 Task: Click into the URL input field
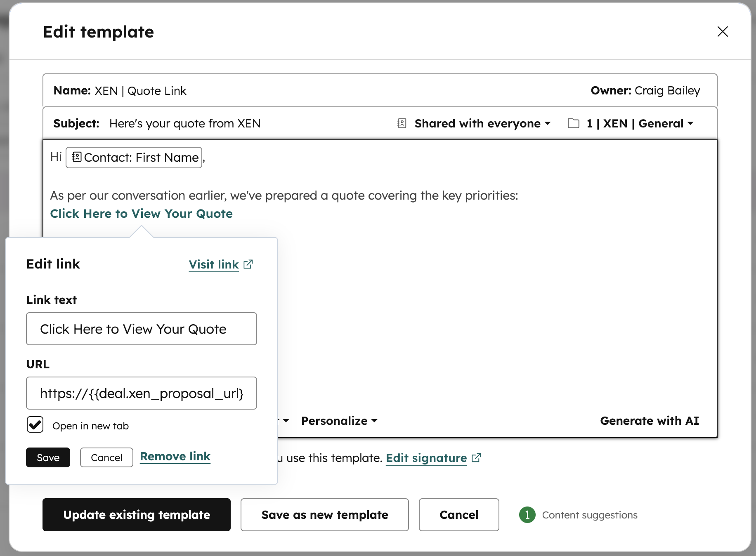(x=141, y=393)
